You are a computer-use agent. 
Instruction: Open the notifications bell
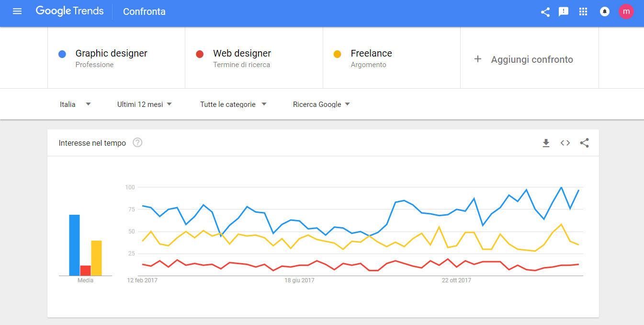click(605, 12)
